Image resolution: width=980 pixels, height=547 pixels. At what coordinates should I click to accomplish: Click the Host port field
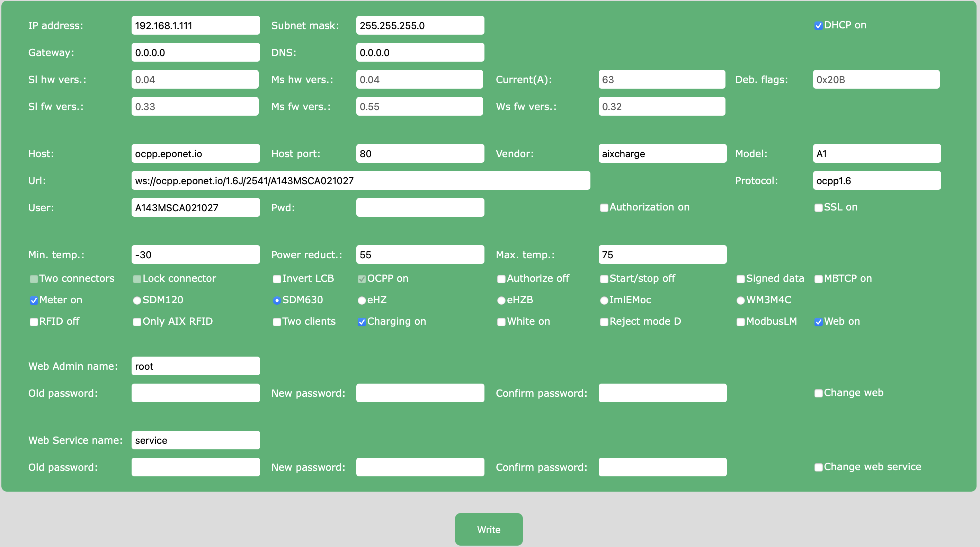click(x=420, y=153)
